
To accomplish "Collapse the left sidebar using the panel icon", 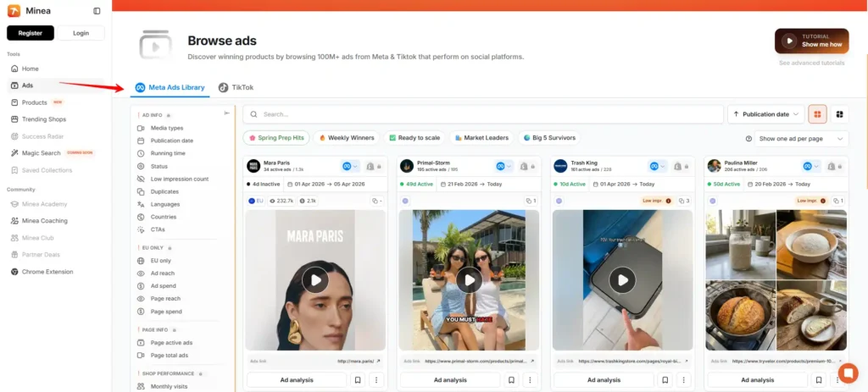I will [x=97, y=11].
